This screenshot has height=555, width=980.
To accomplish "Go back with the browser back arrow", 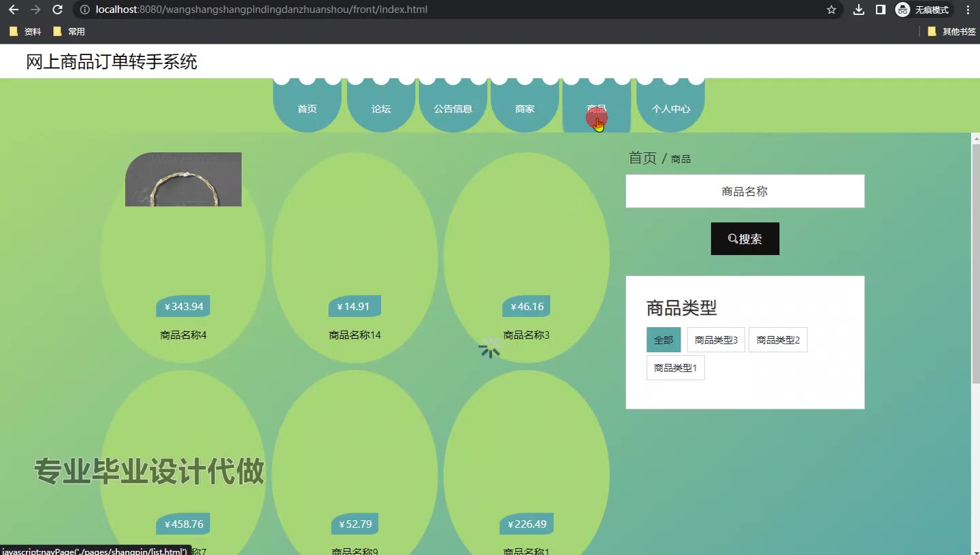I will click(x=14, y=10).
